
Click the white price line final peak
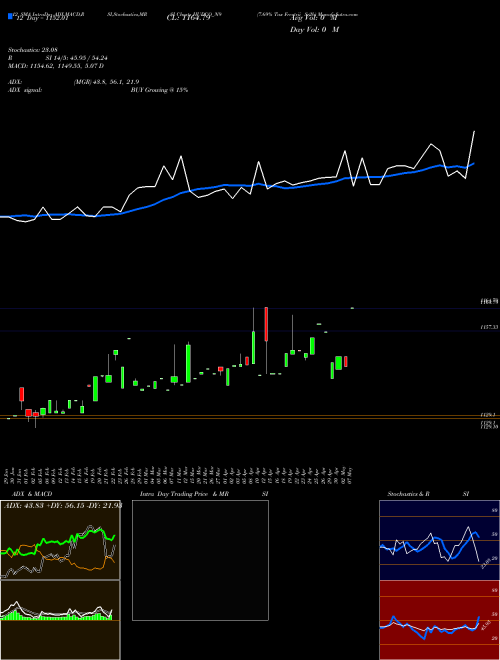(x=474, y=132)
